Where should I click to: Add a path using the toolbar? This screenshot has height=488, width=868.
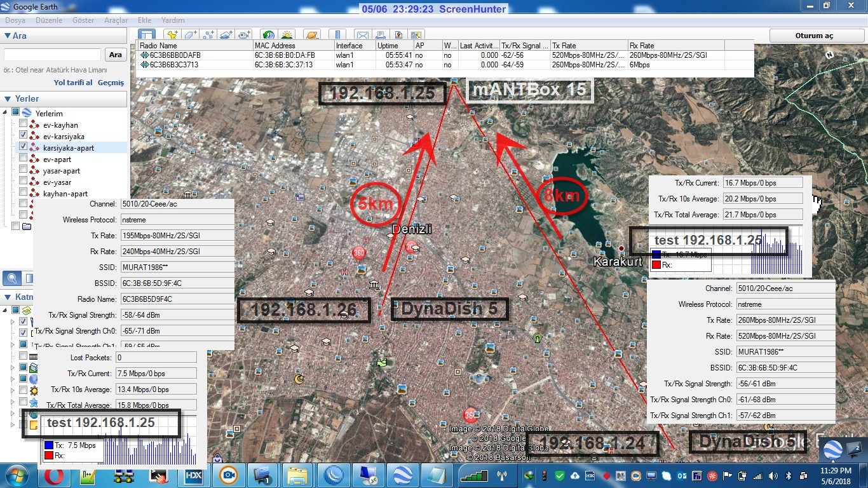point(208,34)
